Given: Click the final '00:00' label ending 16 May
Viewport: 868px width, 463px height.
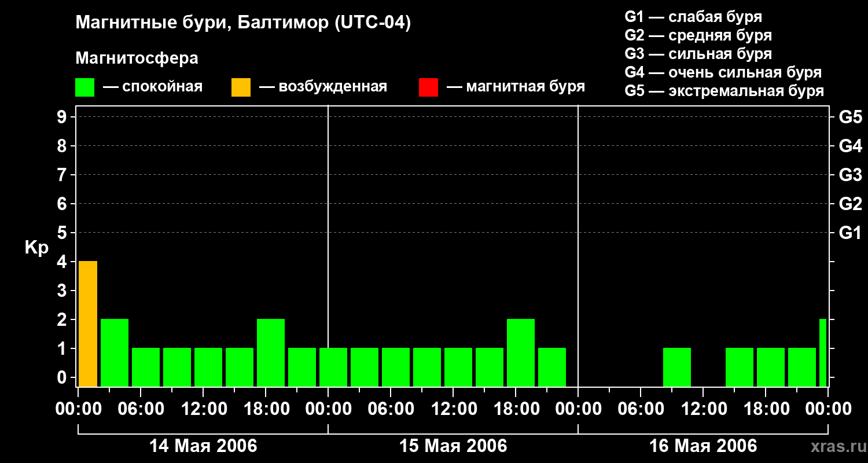Looking at the screenshot, I should pos(828,409).
